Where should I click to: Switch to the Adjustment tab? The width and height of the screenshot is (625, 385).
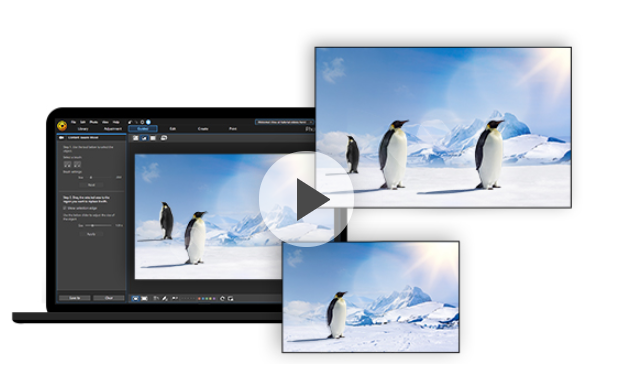click(x=112, y=129)
